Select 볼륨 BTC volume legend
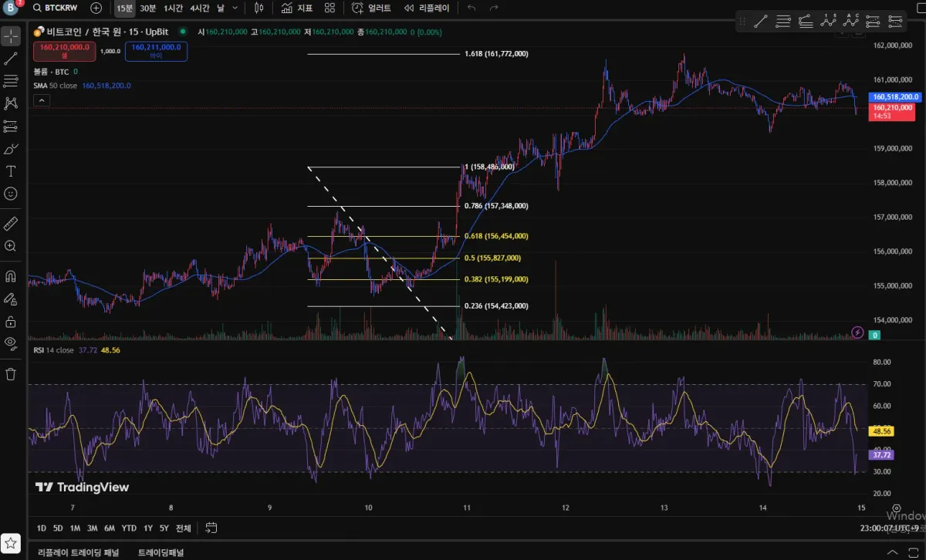 (51, 71)
